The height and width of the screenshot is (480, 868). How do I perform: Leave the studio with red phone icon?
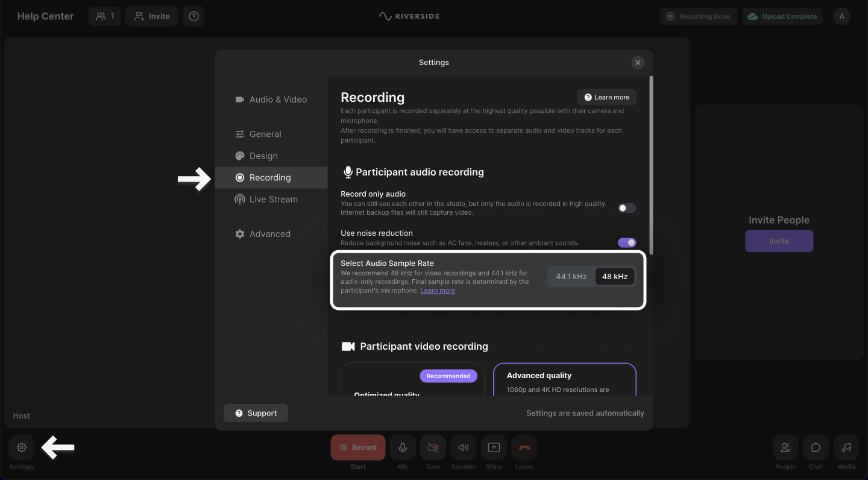coord(524,447)
